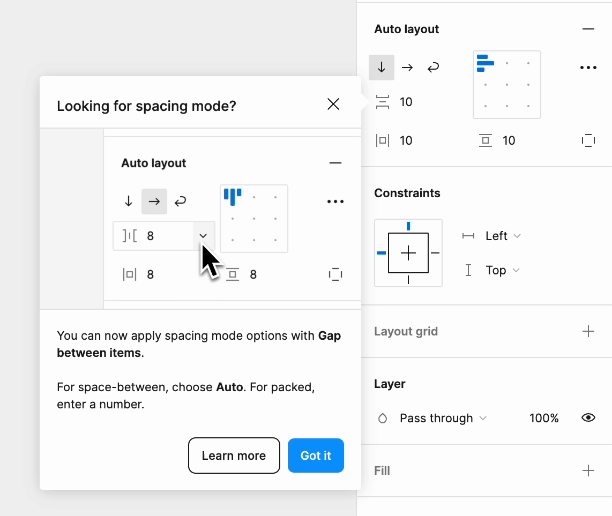The width and height of the screenshot is (612, 516).
Task: Select wrap direction in popup preview
Action: click(x=180, y=201)
